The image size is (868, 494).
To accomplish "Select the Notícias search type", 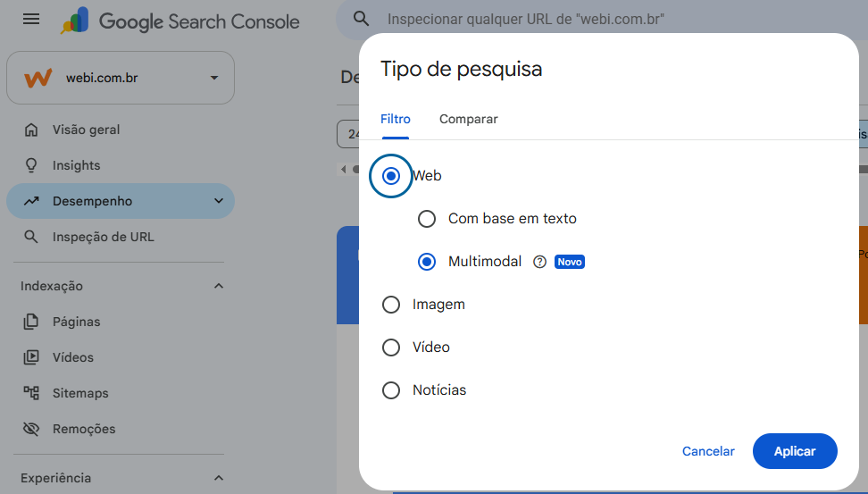I will pyautogui.click(x=391, y=390).
